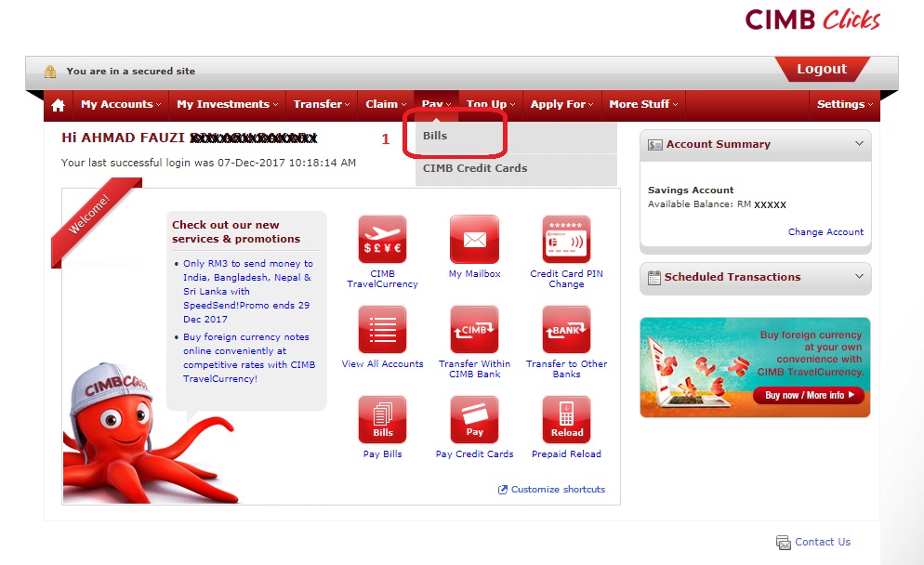Expand the Scheduled Transactions panel chevron
Viewport: 924px width, 565px height.
pyautogui.click(x=859, y=276)
